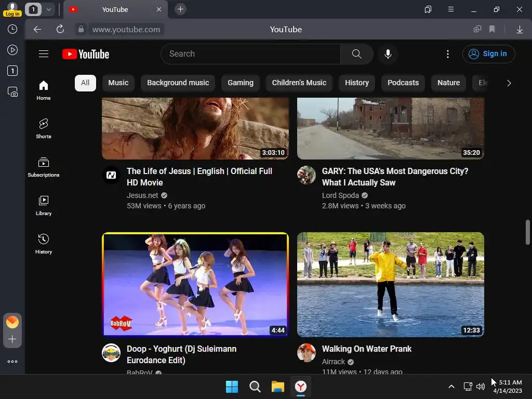Open Walking On Water Prank title
The height and width of the screenshot is (399, 532).
(366, 349)
